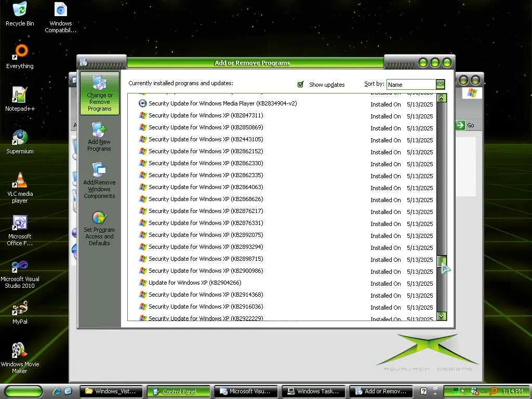Toggle the Show updates checkbox
The width and height of the screenshot is (532, 399).
(300, 84)
